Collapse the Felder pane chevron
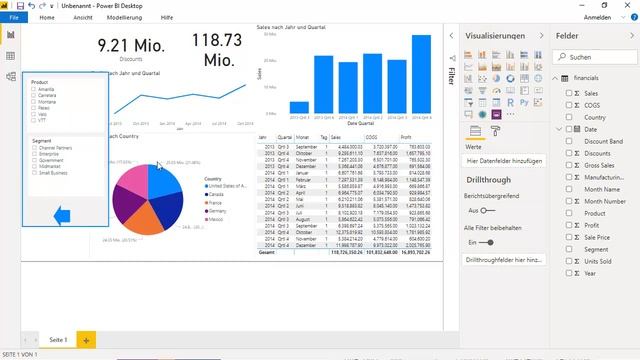The height and width of the screenshot is (360, 640). pos(632,36)
